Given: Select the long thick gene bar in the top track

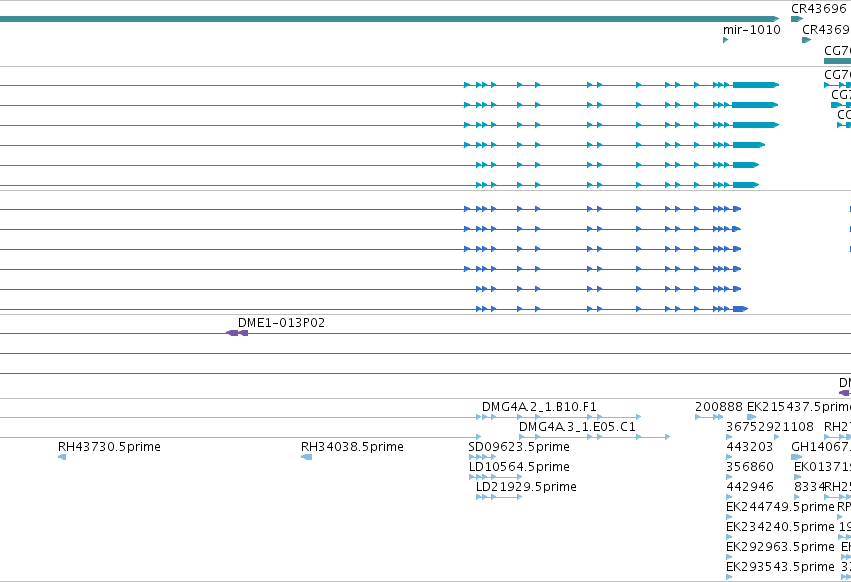Looking at the screenshot, I should click(x=389, y=19).
